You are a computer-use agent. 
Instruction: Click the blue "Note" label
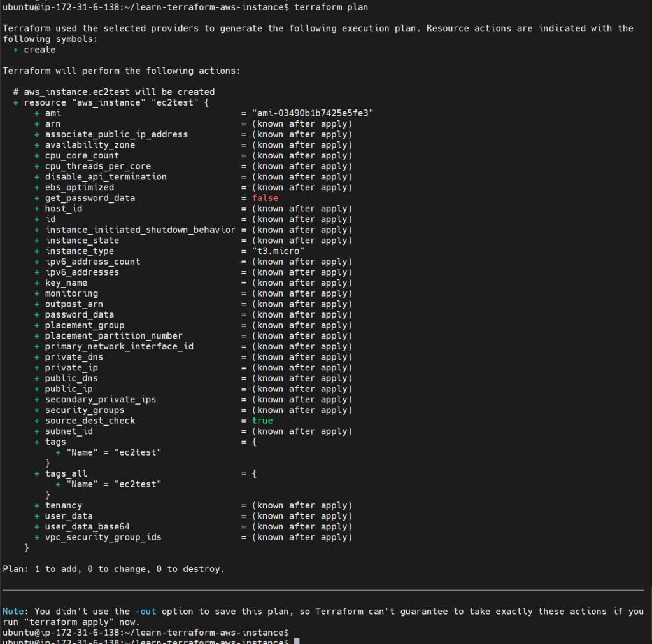click(13, 612)
